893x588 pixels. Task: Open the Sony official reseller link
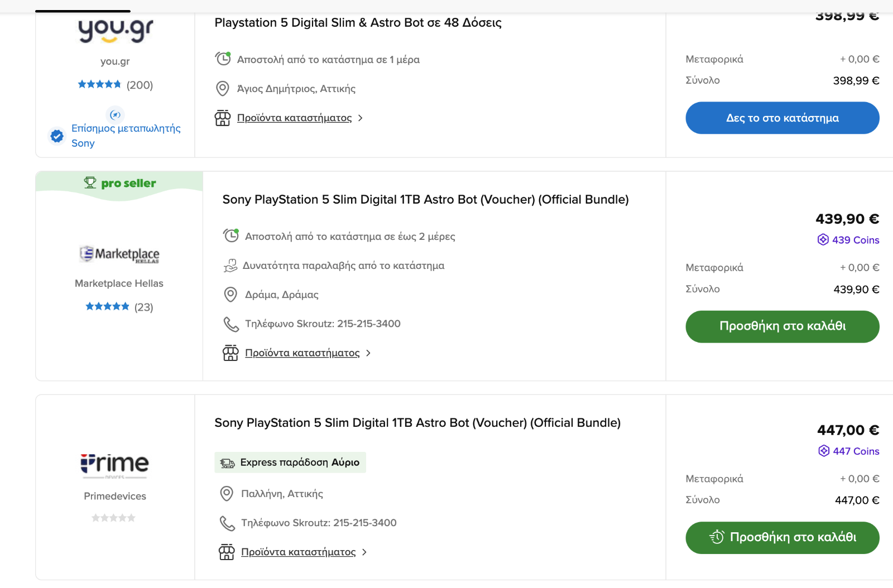pyautogui.click(x=126, y=136)
